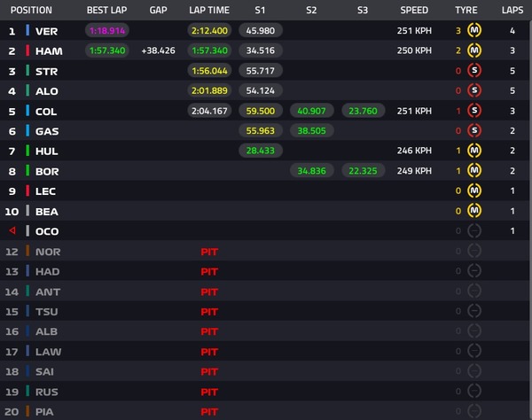Click the LAP TIME column header
The image size is (532, 420).
(208, 11)
